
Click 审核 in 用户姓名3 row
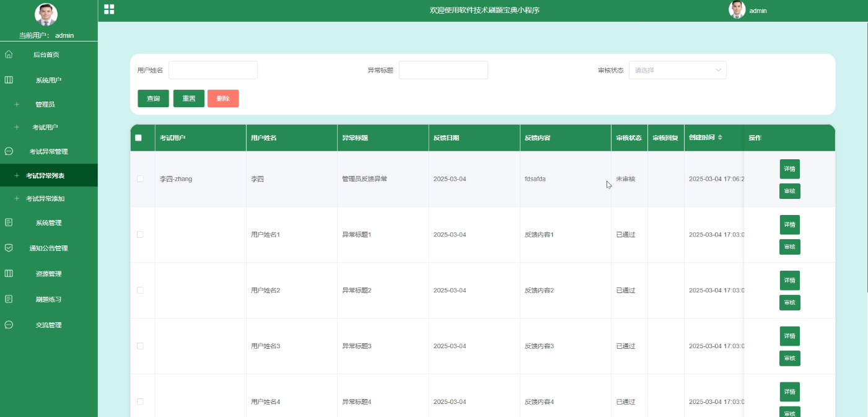click(x=789, y=358)
